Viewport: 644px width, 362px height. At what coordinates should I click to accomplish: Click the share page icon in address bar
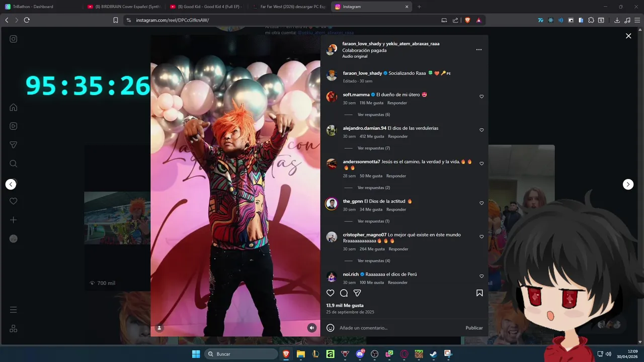(x=455, y=20)
